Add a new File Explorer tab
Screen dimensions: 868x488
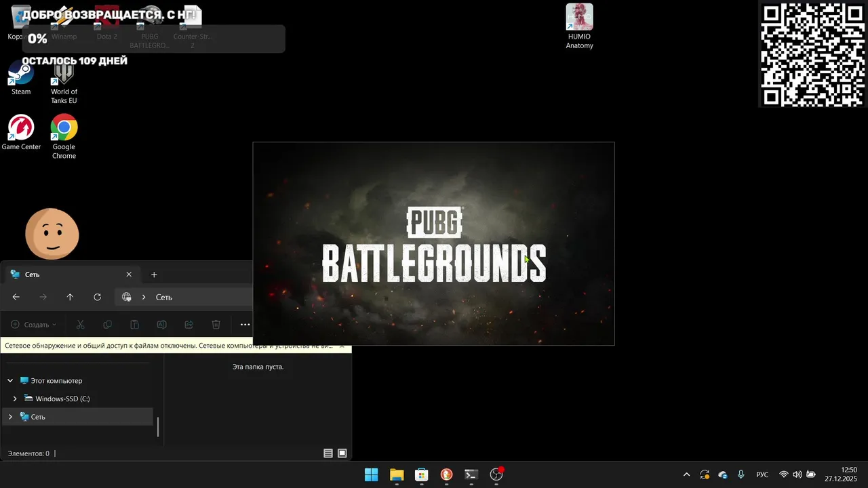(154, 274)
